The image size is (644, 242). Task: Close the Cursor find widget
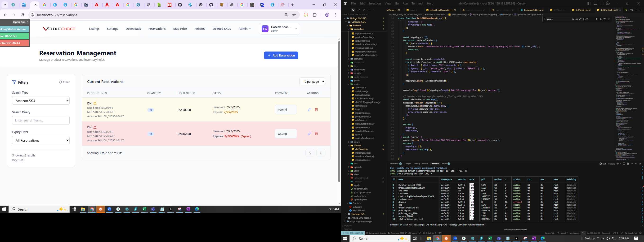pyautogui.click(x=609, y=19)
